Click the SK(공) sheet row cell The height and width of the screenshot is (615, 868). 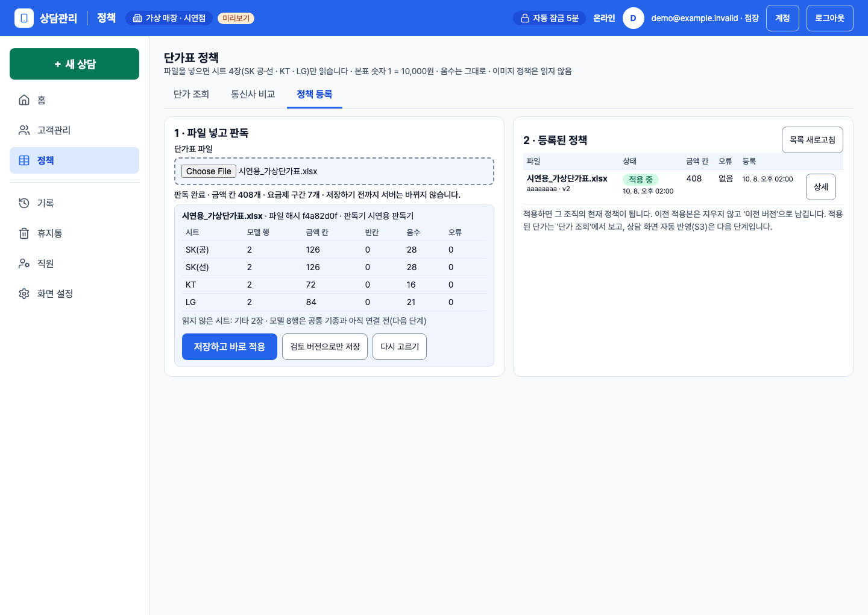[197, 250]
